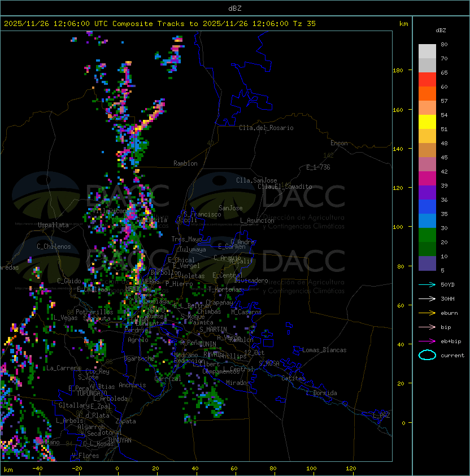Click the pink bip arrow icon
Viewport: 470px width, 476px height.
click(x=427, y=327)
